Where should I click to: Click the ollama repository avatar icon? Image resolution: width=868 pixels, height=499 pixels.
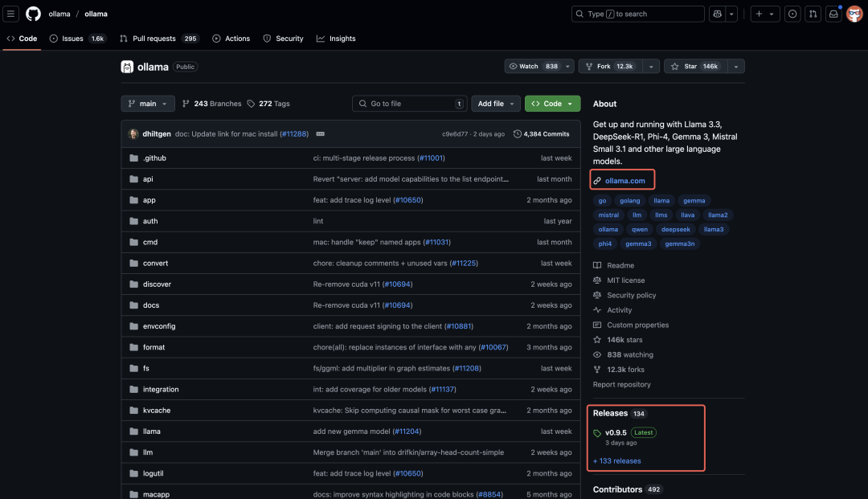[127, 67]
